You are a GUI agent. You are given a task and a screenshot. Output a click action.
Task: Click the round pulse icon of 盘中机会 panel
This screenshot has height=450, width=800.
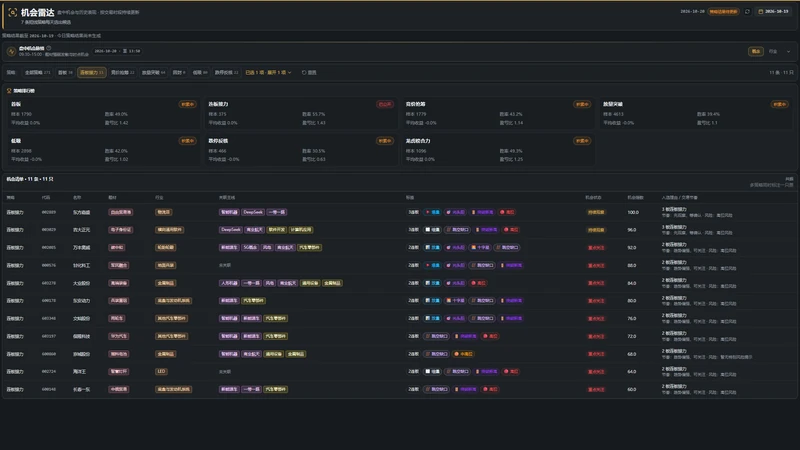[11, 51]
